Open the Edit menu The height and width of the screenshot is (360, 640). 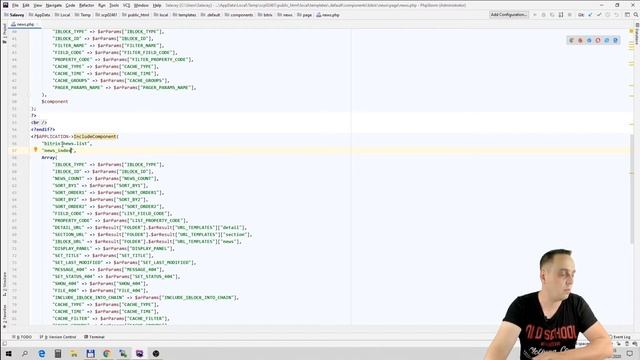pos(26,5)
